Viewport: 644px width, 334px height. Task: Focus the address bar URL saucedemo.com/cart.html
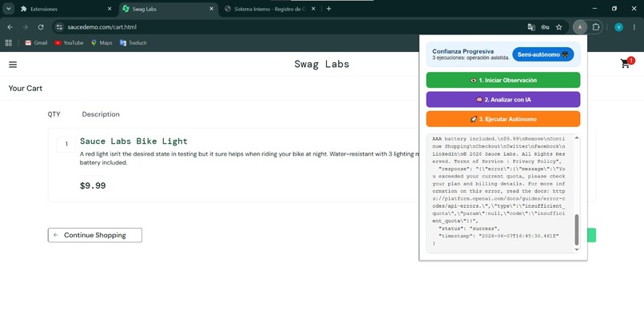[101, 27]
